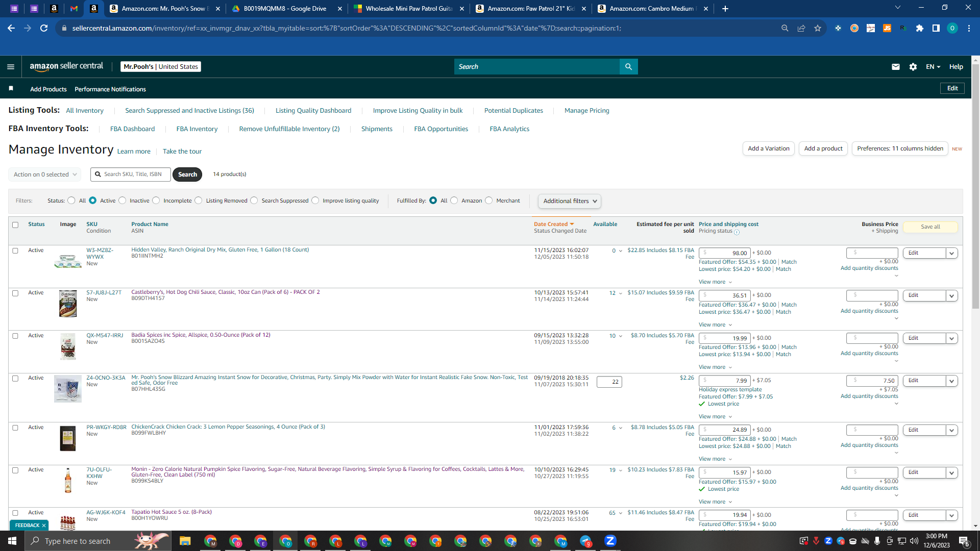
Task: Open the Action on 0 selected dropdown
Action: pos(45,174)
